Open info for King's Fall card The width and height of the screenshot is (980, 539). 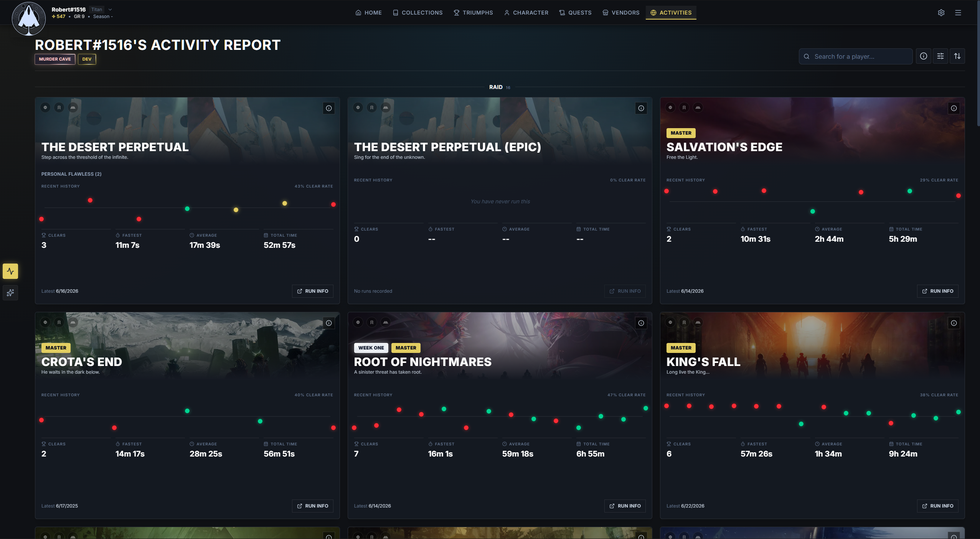(954, 323)
